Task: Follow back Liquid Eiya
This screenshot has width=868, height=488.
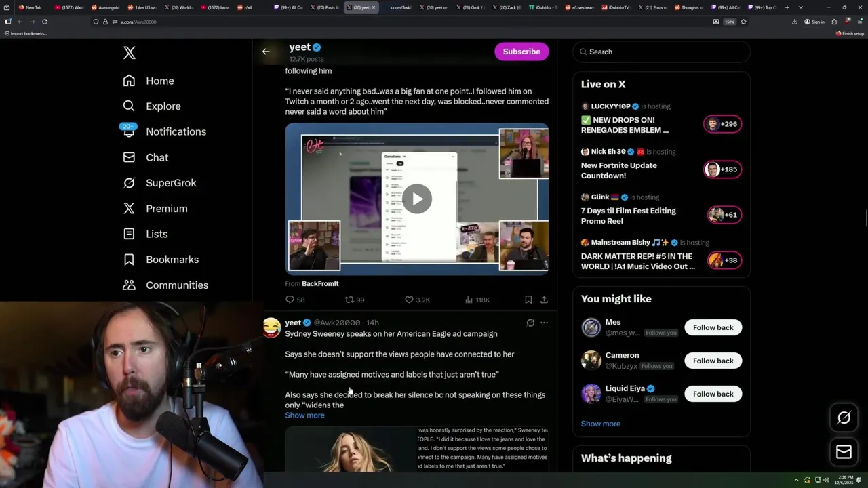Action: click(x=713, y=394)
